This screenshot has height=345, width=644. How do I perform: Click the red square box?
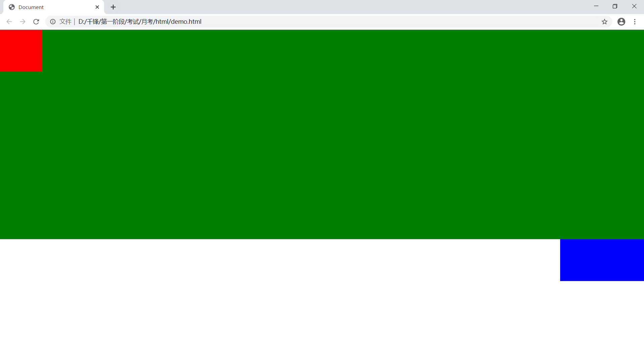tap(21, 51)
